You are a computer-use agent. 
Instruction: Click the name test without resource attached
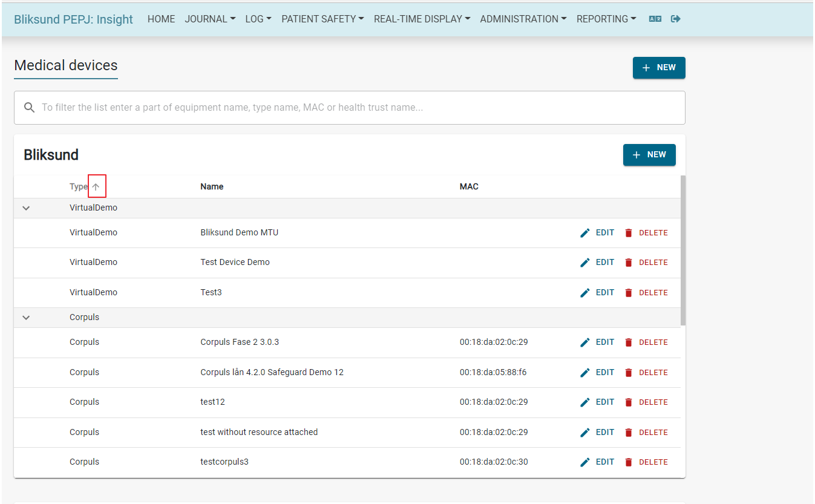[259, 433]
